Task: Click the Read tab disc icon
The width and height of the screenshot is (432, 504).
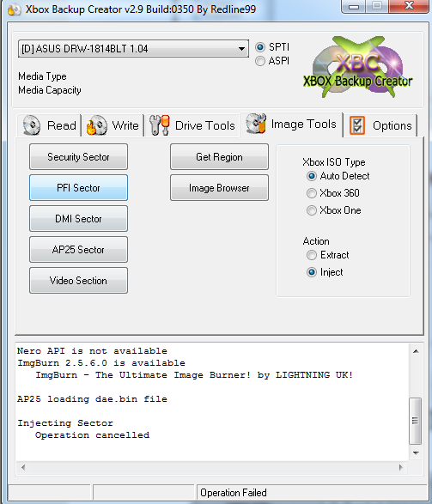Action: pos(32,125)
